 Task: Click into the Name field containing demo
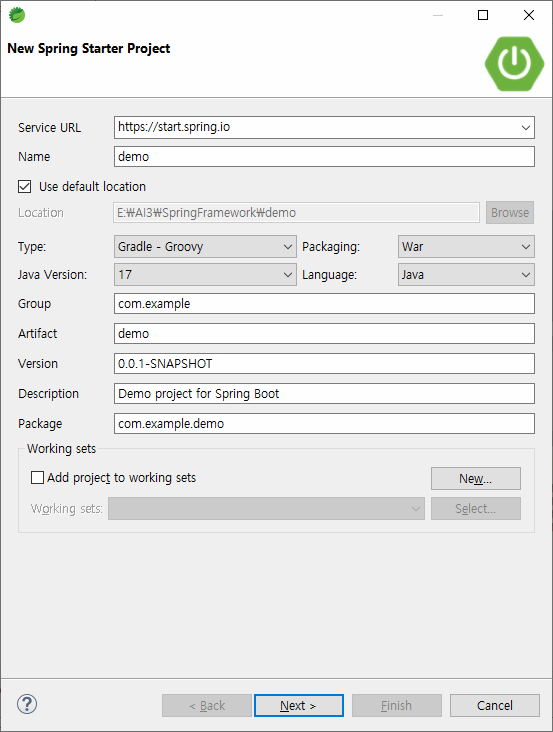324,156
